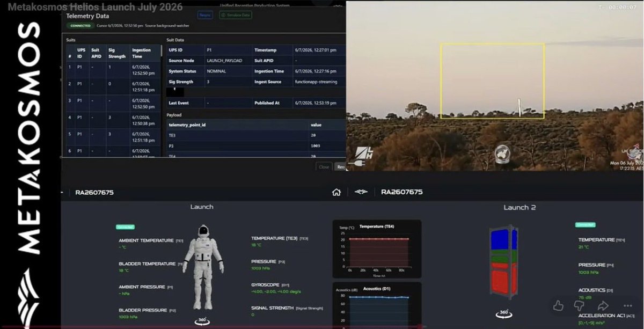
Task: Click the thumbs up like icon
Action: click(558, 305)
